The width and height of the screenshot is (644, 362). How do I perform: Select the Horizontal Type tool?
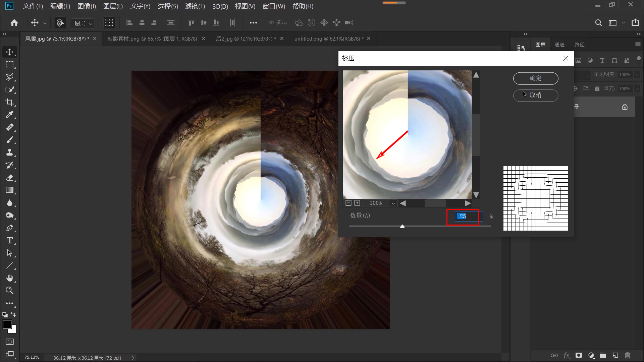pos(9,240)
